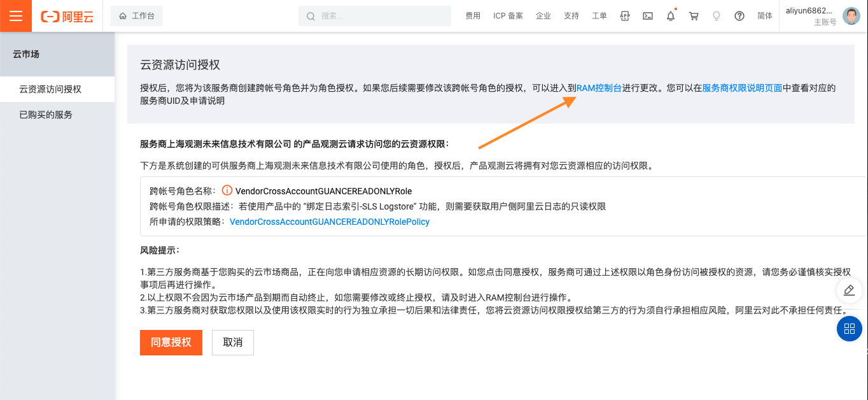
Task: Open the notifications bell
Action: [671, 16]
